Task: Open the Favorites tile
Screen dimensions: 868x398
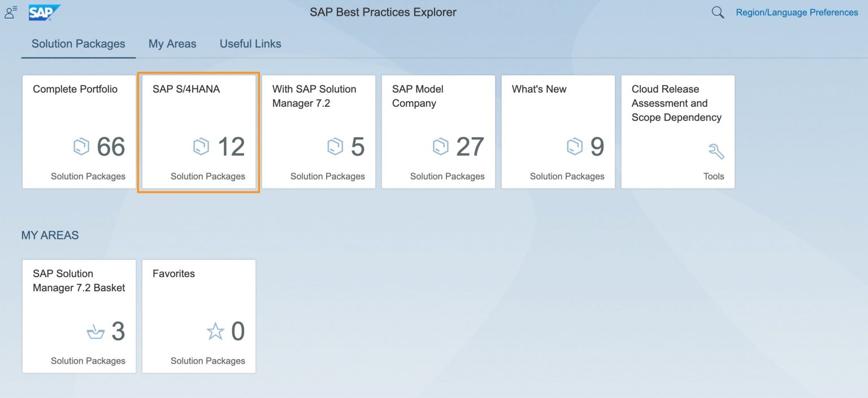Action: (x=198, y=316)
